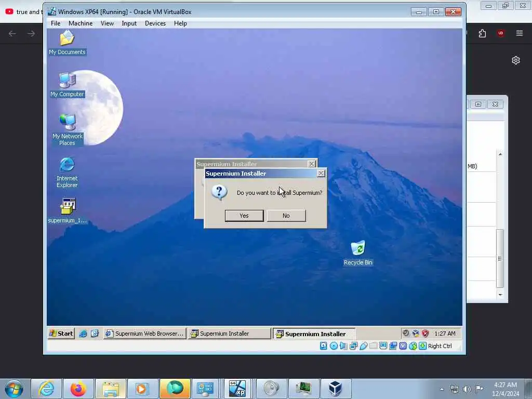This screenshot has height=399, width=532.
Task: Click the XP tray VirtualBox cube icon
Action: 416,334
